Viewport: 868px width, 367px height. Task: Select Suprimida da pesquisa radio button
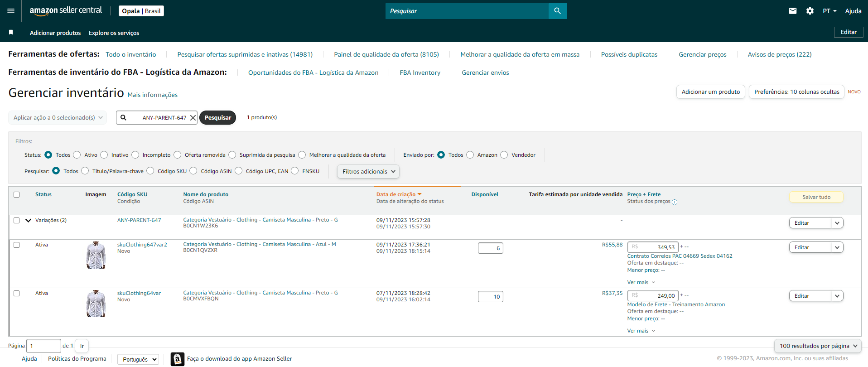click(x=232, y=155)
